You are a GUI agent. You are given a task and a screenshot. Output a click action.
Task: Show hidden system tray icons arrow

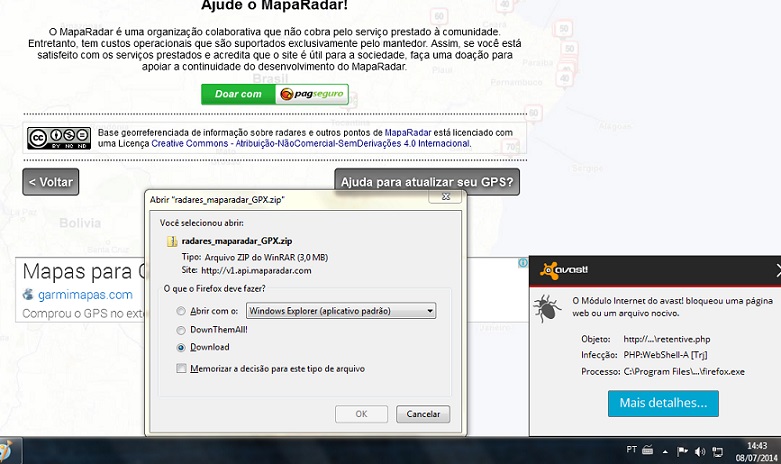[x=665, y=452]
